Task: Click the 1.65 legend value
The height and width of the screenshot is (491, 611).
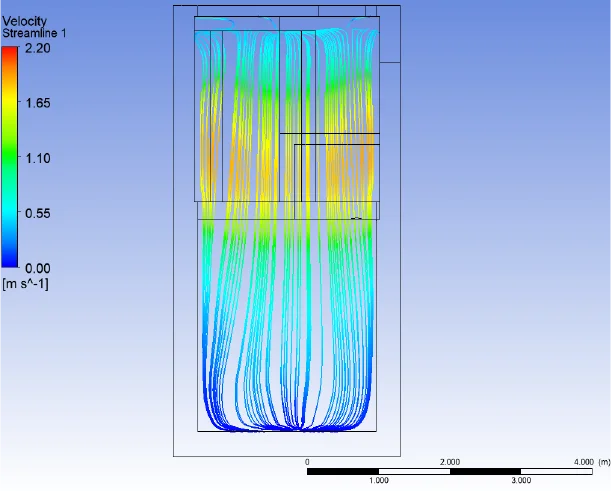Action: [x=38, y=103]
